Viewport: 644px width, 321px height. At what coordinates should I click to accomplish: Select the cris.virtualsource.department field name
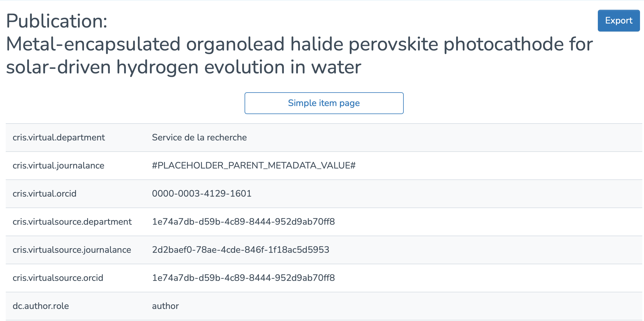pyautogui.click(x=72, y=222)
